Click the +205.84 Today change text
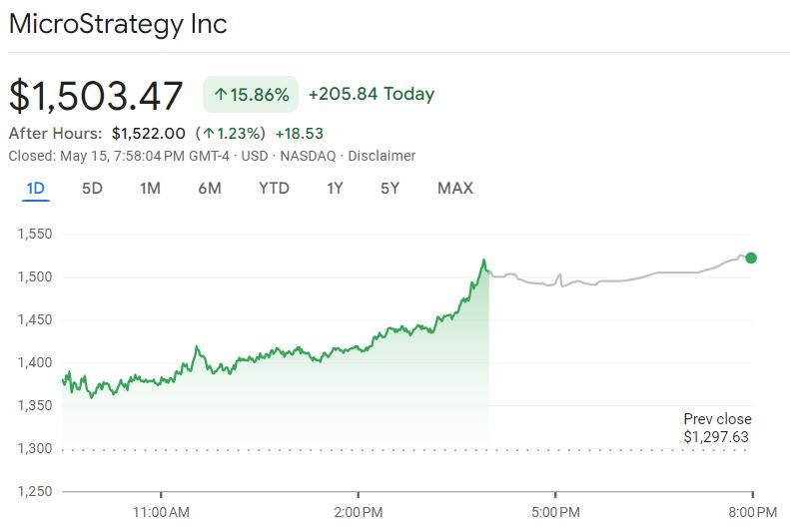The width and height of the screenshot is (790, 532). [x=372, y=94]
